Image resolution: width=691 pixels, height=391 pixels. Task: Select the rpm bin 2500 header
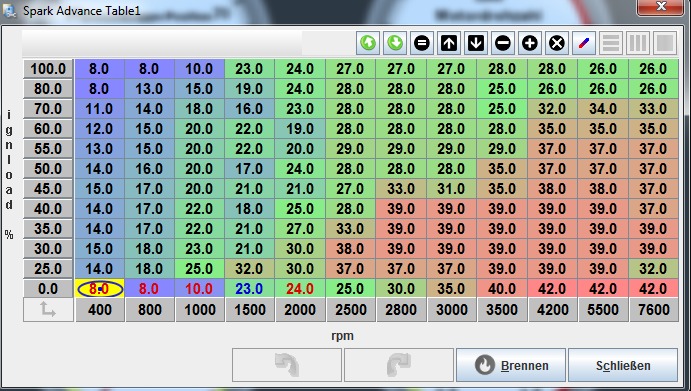[x=350, y=309]
